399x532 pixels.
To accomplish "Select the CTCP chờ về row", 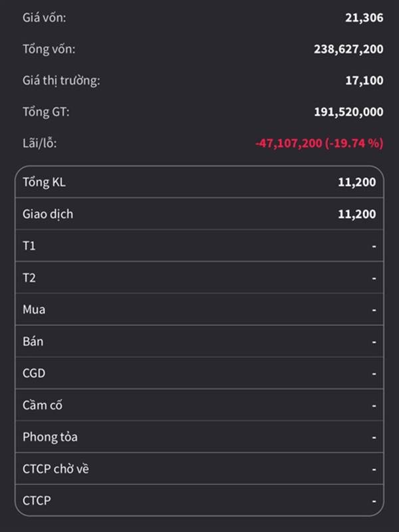I will point(199,469).
